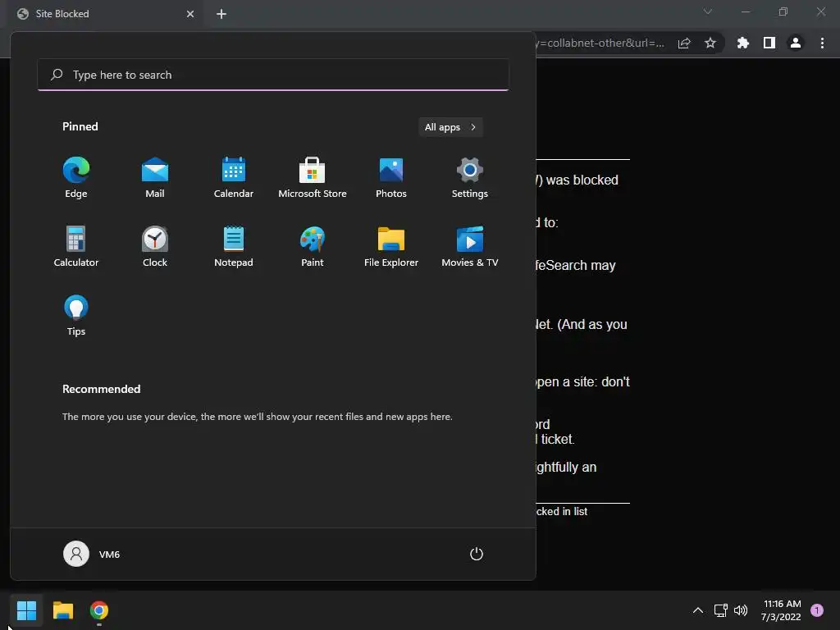Screen dimensions: 840x630
Task: Open Chrome tab search chevron
Action: [708, 11]
